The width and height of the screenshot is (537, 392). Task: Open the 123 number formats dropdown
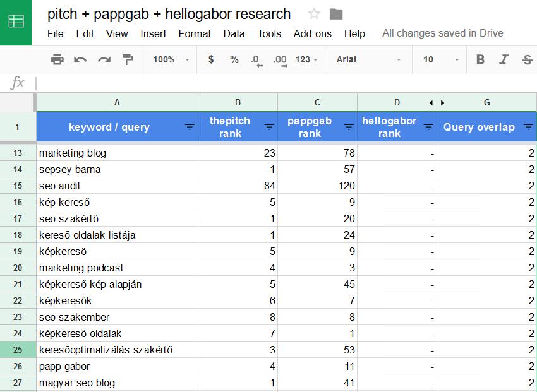306,59
